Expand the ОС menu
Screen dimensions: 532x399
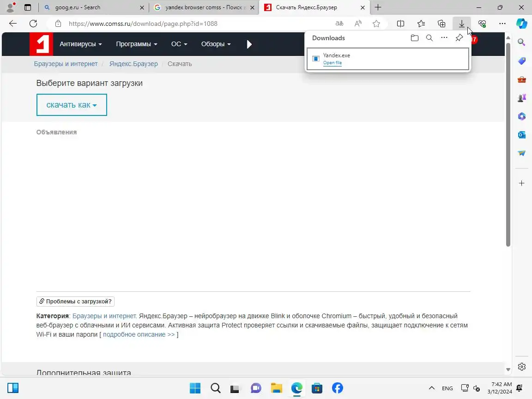coord(179,44)
